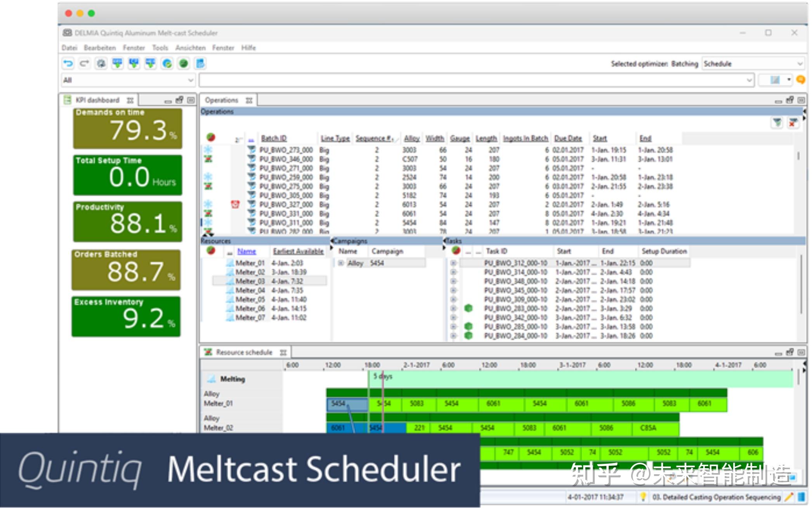The image size is (812, 508).
Task: Switch to the Resource schedule tab
Action: click(x=244, y=352)
